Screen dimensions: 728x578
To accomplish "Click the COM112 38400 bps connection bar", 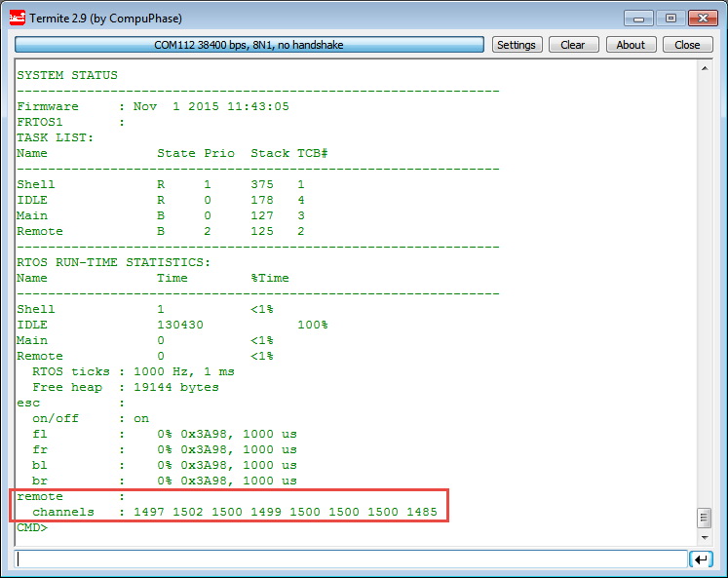I will (249, 45).
